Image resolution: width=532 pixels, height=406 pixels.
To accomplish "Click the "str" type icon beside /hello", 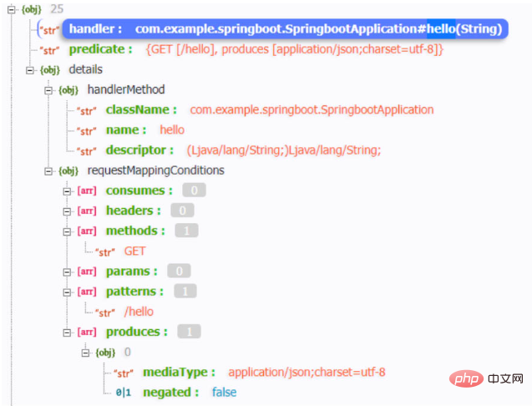I will click(x=105, y=312).
